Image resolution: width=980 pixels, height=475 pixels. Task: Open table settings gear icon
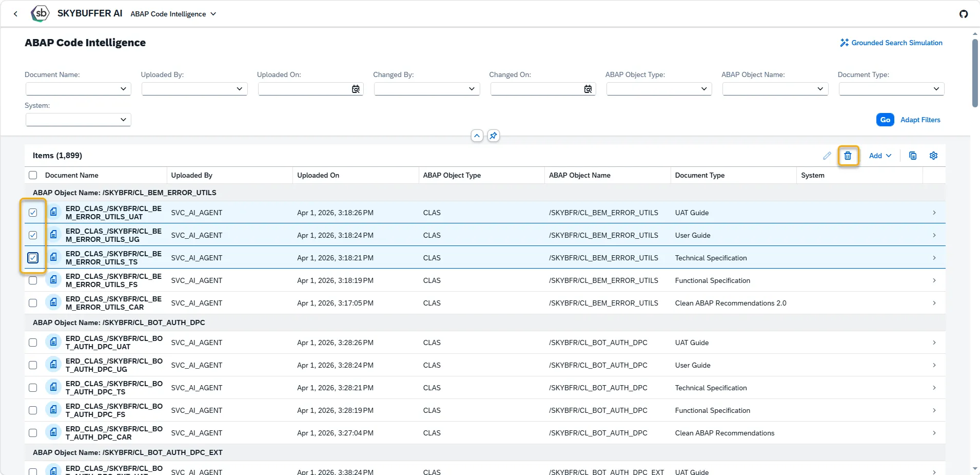[933, 156]
